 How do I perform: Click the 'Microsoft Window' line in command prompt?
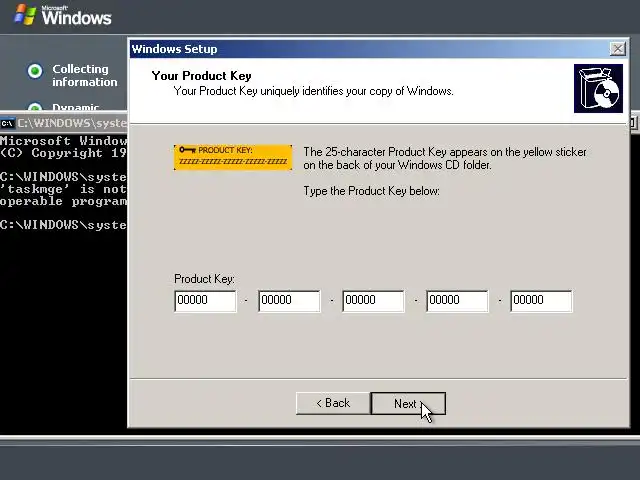tap(63, 141)
